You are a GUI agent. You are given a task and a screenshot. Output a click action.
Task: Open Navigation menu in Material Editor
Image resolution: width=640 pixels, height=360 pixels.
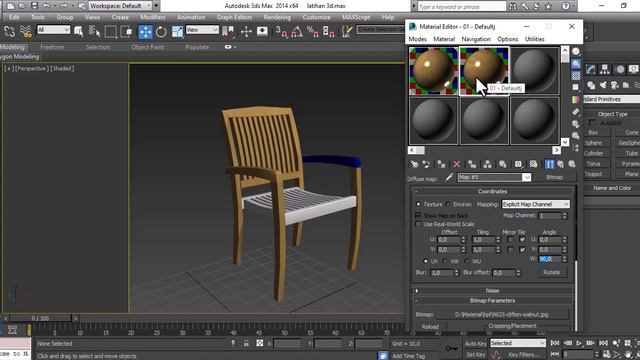click(x=476, y=39)
